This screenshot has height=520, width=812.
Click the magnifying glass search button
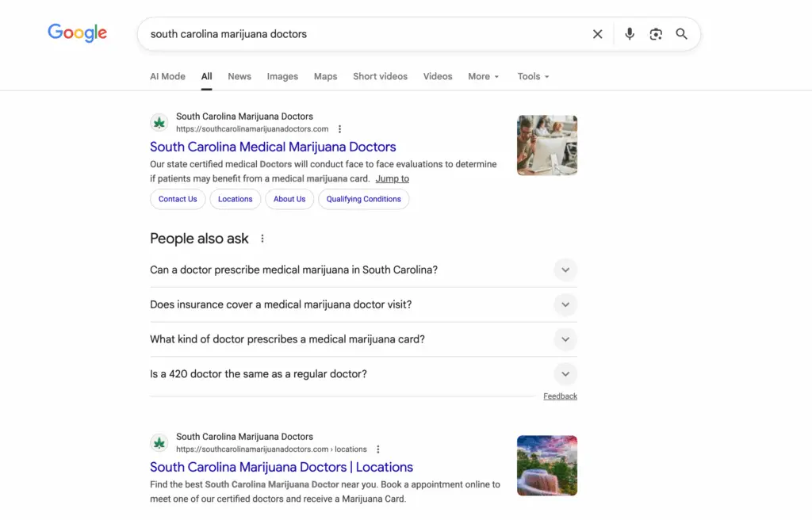pyautogui.click(x=681, y=34)
